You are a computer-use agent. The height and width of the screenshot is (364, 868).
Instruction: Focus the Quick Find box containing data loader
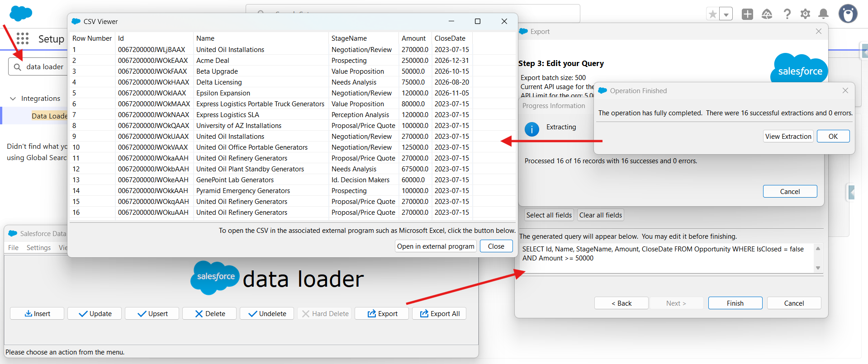coord(38,67)
